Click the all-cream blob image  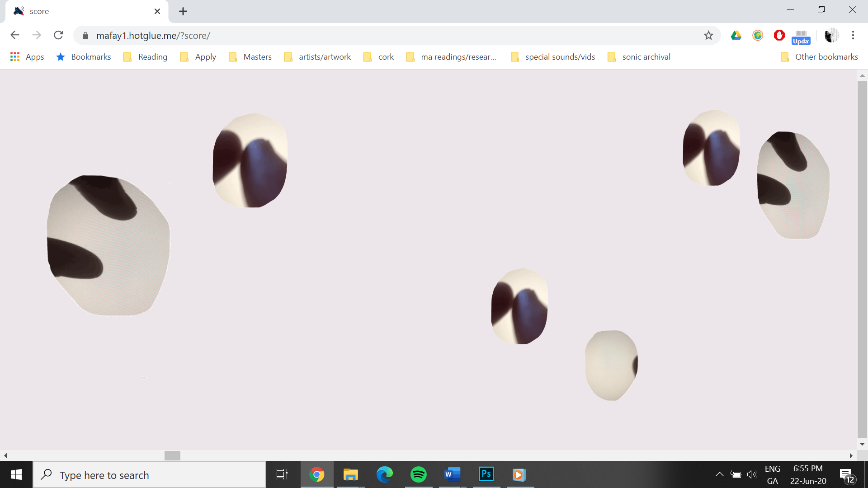point(611,366)
